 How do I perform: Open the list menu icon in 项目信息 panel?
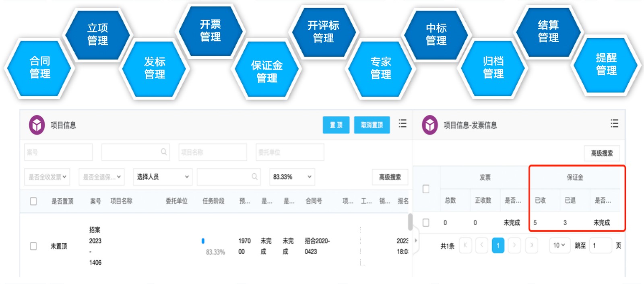click(402, 123)
